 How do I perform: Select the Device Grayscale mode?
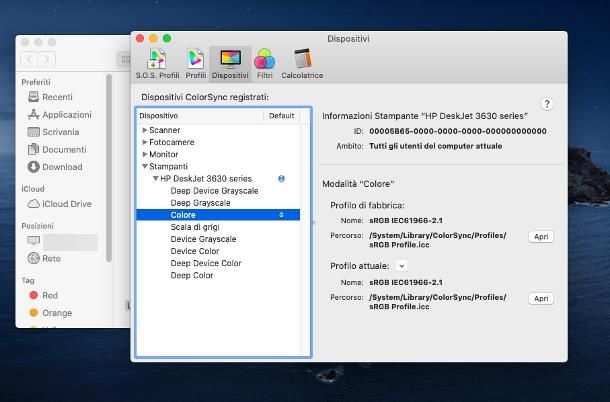coord(203,239)
